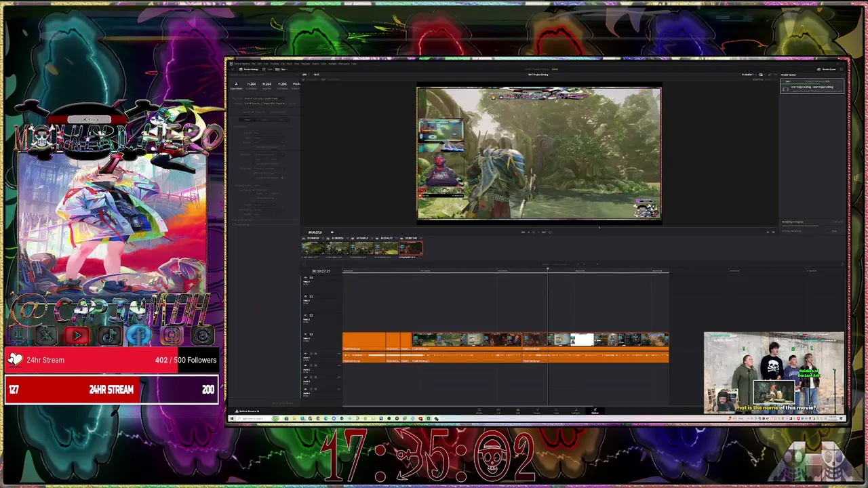The image size is (868, 488).
Task: Click the Clips toolbar button
Action: coord(281,69)
